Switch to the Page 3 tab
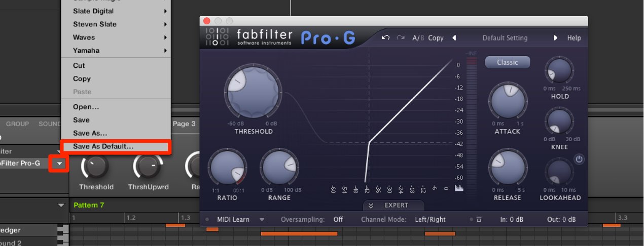Viewport: 644px width, 246px height. 184,124
